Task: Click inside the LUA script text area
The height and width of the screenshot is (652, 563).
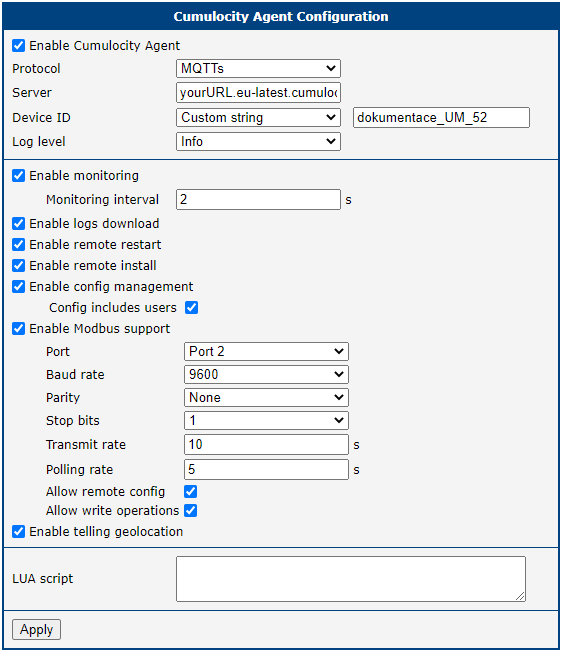Action: point(351,579)
